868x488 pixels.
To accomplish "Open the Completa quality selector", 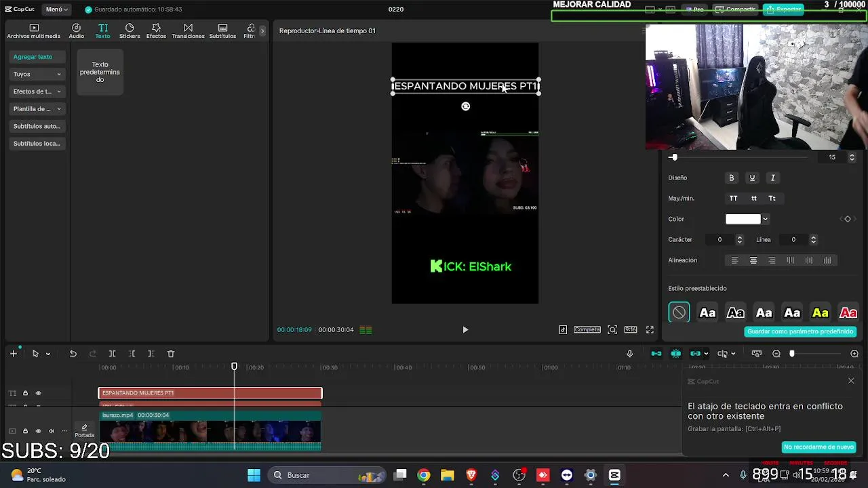I will click(x=587, y=330).
